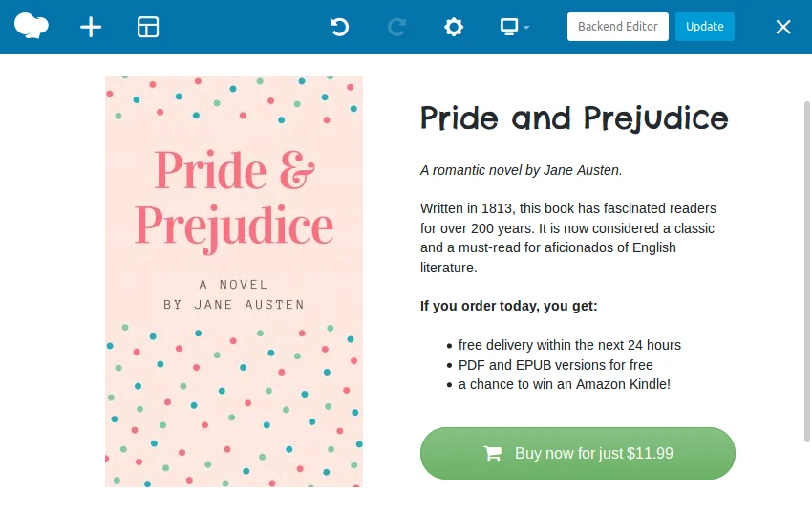Screen dimensions: 812x516
Task: Click the page vertical scrollbar
Action: [807, 272]
